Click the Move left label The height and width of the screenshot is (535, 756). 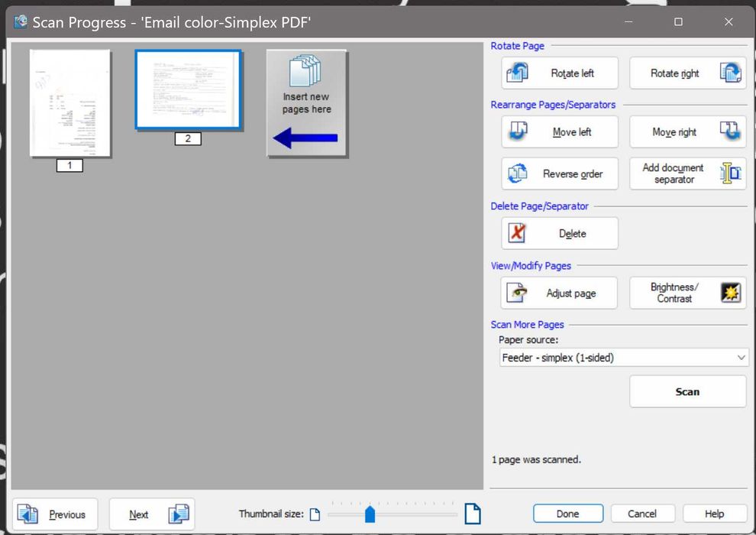tap(572, 131)
